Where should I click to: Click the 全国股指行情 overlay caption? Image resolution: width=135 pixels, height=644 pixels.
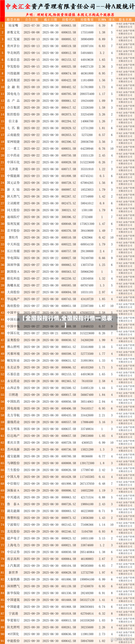coord(67,321)
